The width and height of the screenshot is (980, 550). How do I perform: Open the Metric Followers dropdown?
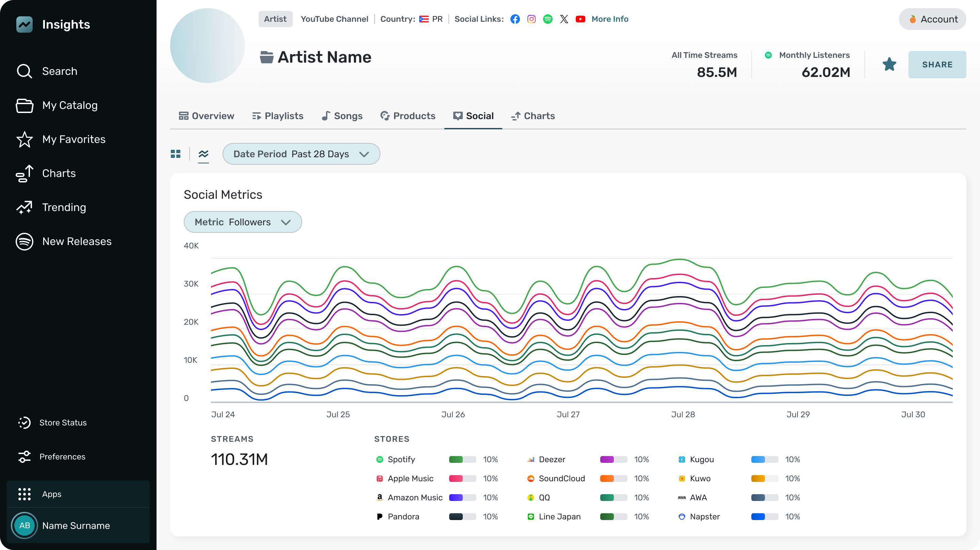[x=242, y=222]
